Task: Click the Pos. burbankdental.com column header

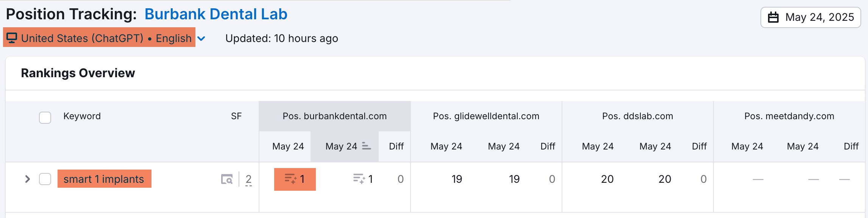Action: pyautogui.click(x=335, y=116)
